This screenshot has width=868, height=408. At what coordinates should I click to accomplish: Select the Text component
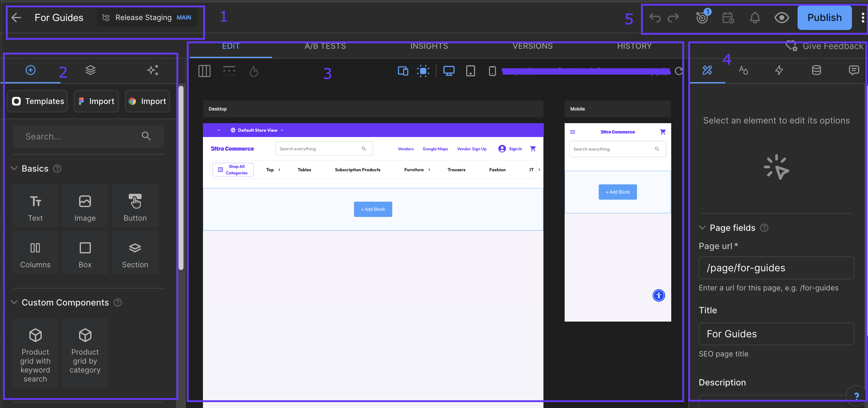tap(36, 206)
